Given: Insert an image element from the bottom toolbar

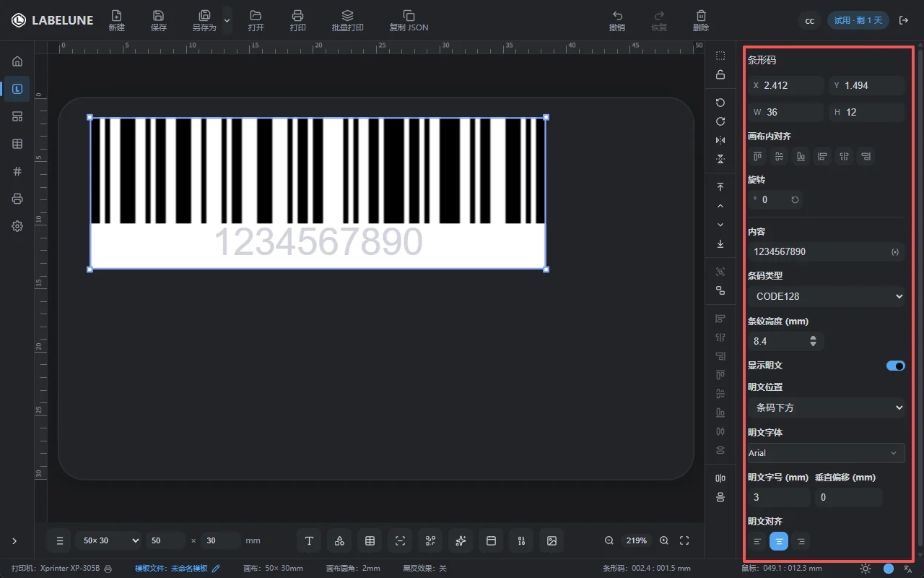Looking at the screenshot, I should click(552, 540).
